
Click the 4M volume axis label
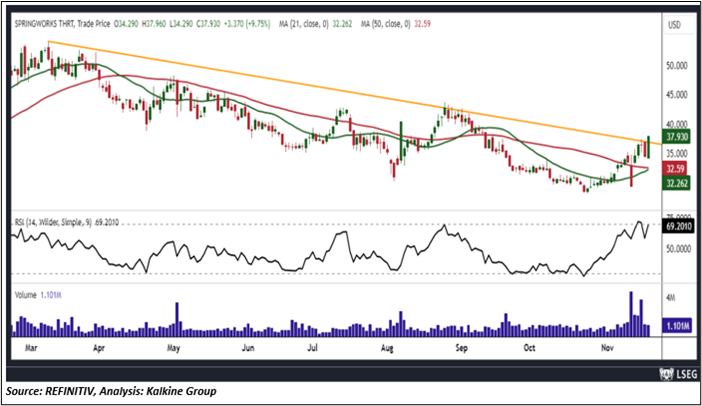tap(671, 298)
